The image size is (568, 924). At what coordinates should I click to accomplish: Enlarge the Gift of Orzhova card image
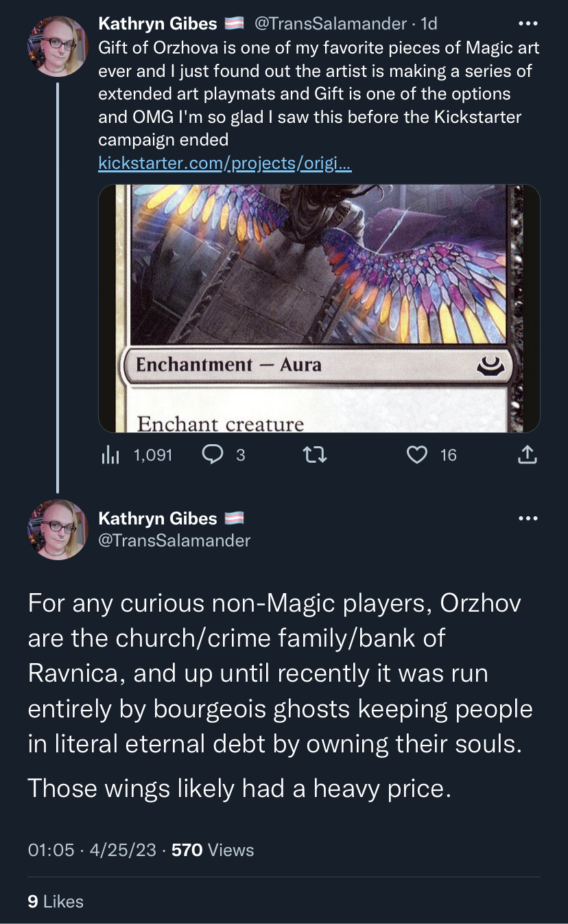tap(319, 308)
